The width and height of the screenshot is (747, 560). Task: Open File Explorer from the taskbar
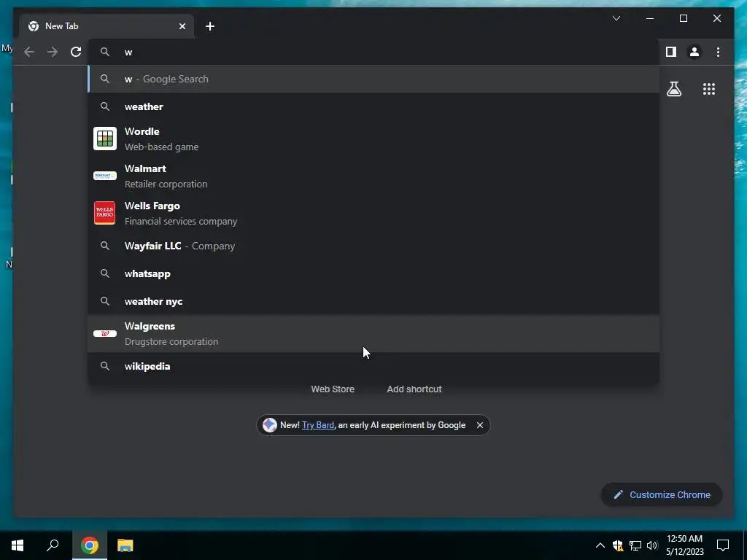click(x=125, y=545)
